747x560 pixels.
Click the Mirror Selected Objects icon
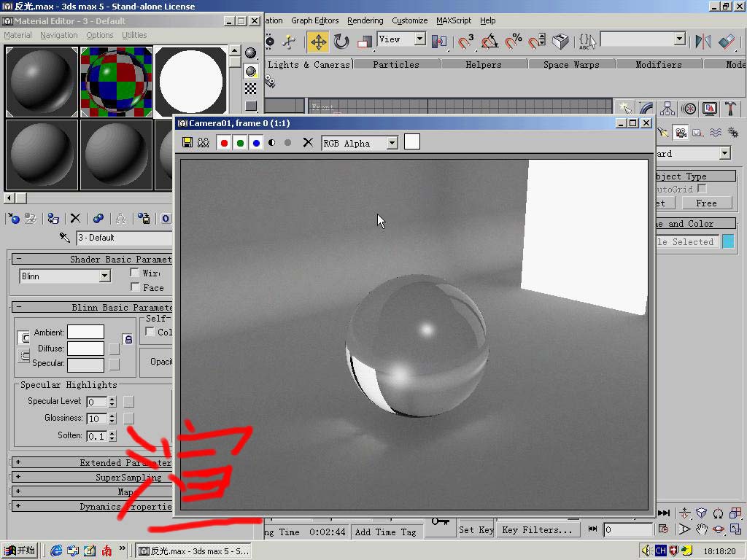click(703, 42)
